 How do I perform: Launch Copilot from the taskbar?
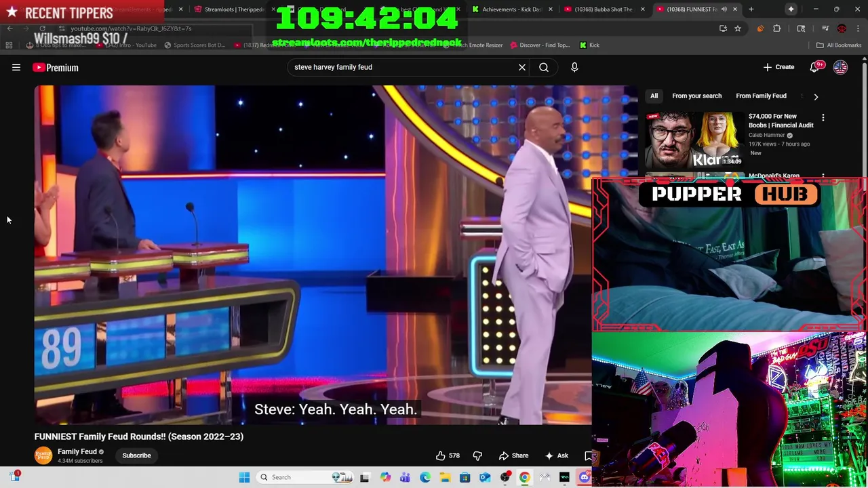(x=385, y=477)
